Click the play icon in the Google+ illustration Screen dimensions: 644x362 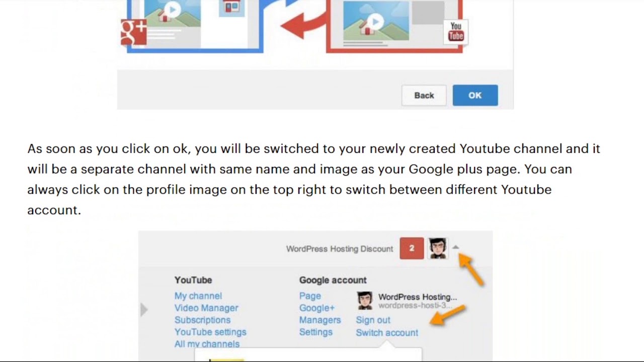(x=173, y=10)
